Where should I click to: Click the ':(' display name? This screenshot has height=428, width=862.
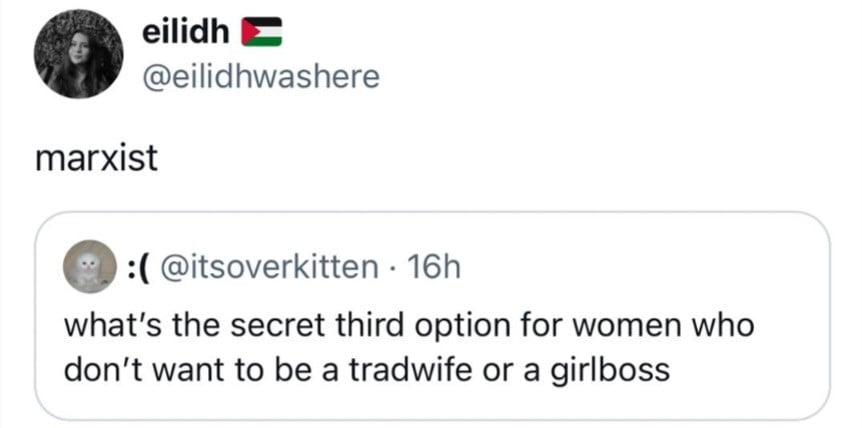tap(137, 268)
